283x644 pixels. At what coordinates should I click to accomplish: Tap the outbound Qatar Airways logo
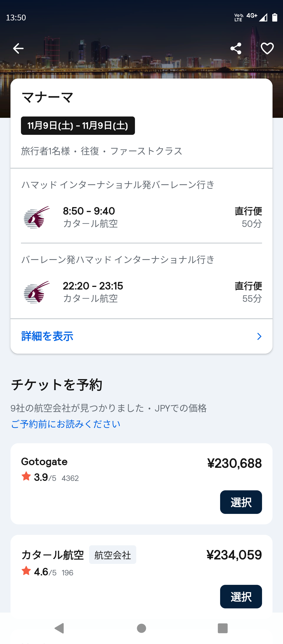coord(37,217)
